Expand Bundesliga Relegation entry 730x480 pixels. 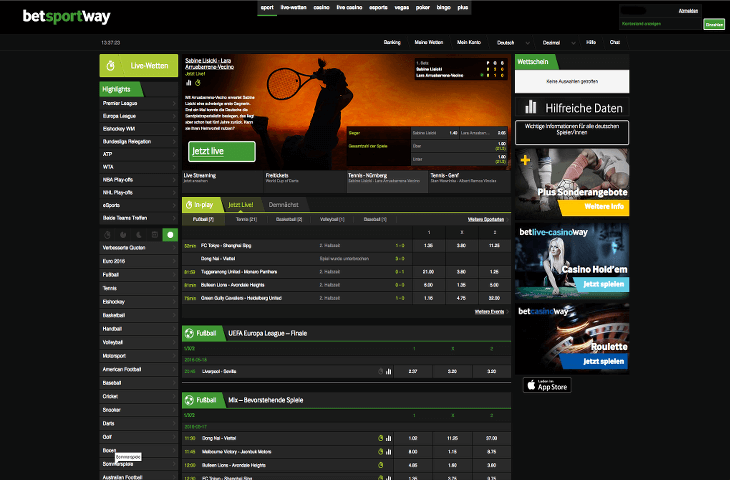[139, 142]
